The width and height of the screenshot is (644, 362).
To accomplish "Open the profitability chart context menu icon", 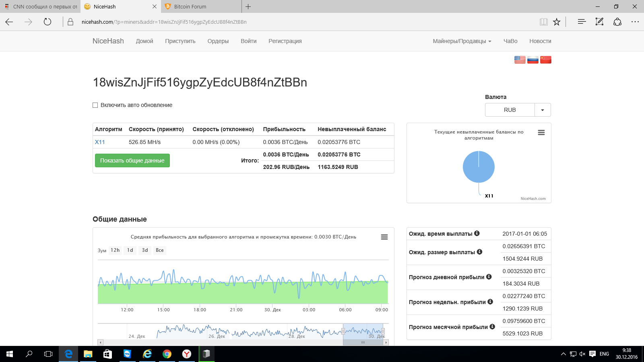I will point(384,237).
